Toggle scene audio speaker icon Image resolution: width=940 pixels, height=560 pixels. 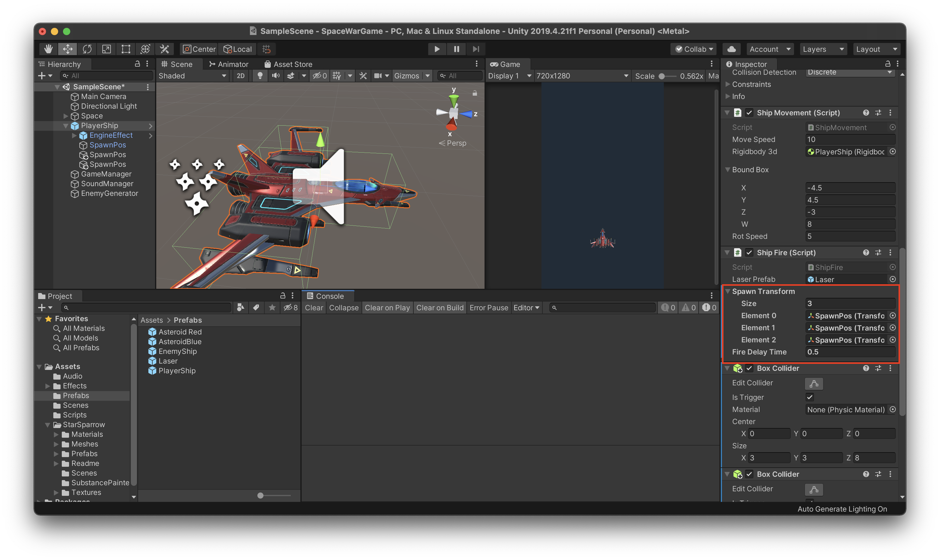[x=276, y=76]
